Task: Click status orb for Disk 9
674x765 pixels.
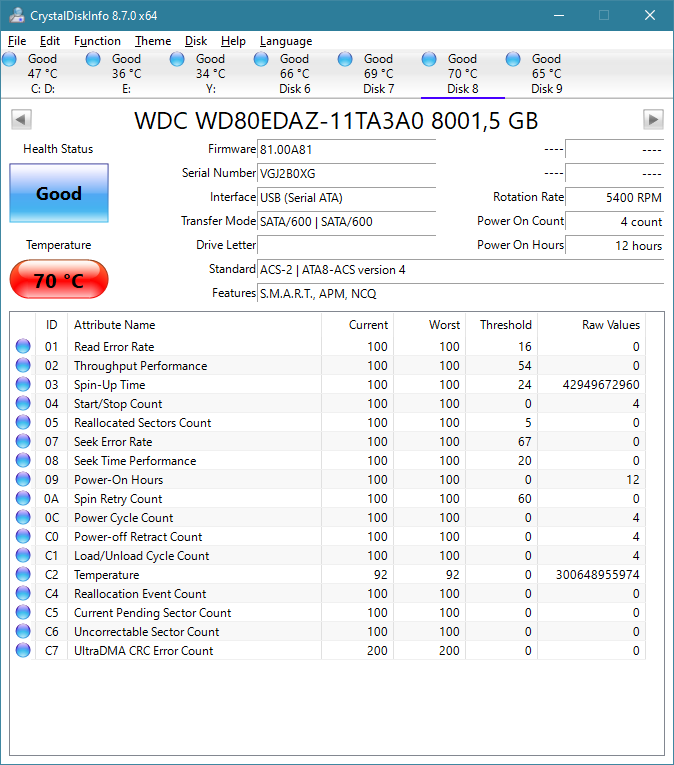Action: (513, 59)
